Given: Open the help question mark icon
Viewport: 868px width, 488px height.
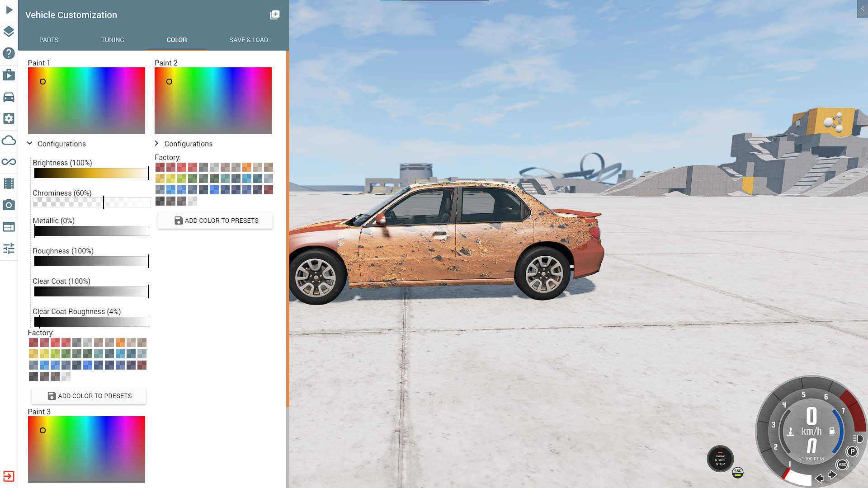Looking at the screenshot, I should point(9,53).
